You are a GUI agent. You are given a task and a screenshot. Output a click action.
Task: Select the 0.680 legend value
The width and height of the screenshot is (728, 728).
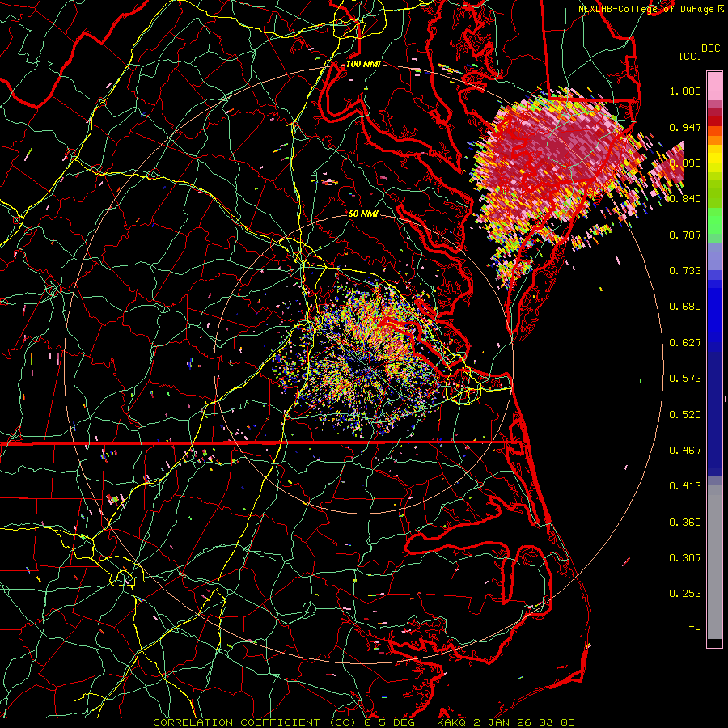click(685, 307)
